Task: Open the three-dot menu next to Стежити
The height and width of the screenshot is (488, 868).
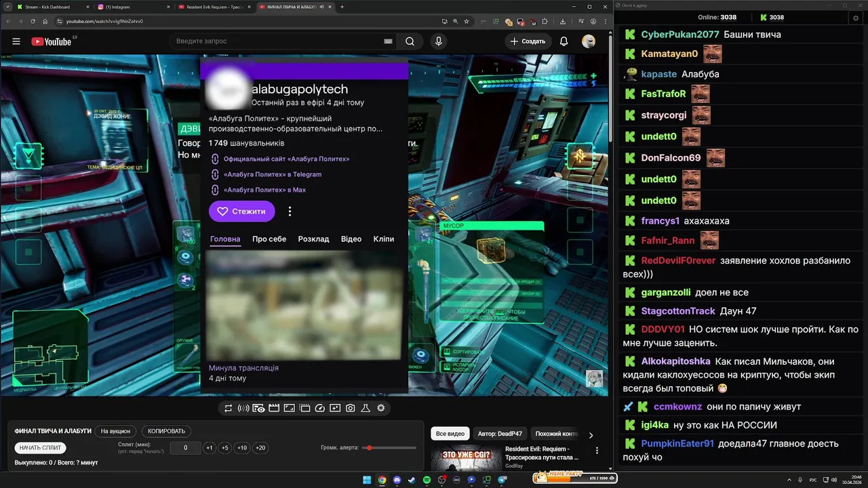Action: pos(290,211)
